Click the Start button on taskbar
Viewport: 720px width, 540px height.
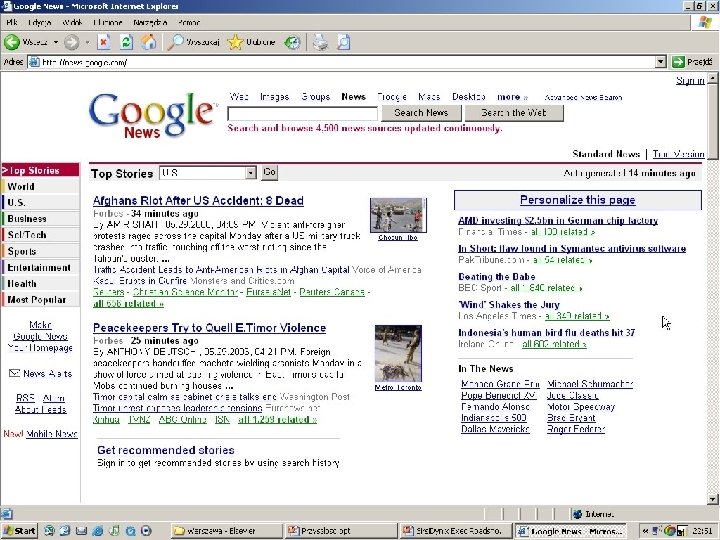coord(20,531)
